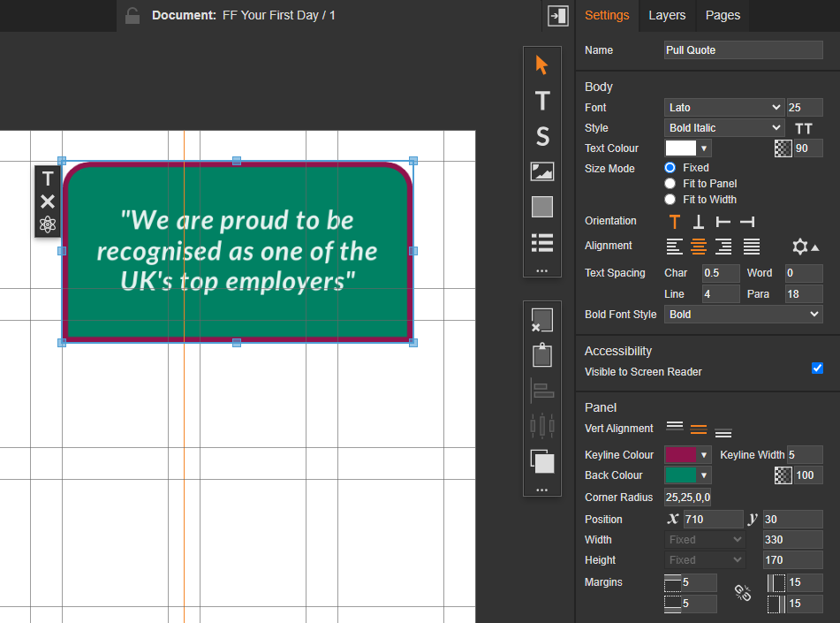Collapse the side panel with arrow icon
The image size is (840, 623).
coord(557,15)
